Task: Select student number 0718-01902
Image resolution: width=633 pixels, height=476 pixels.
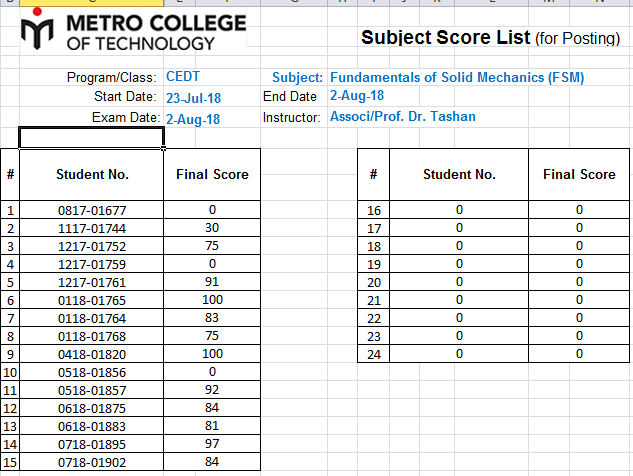Action: point(92,462)
